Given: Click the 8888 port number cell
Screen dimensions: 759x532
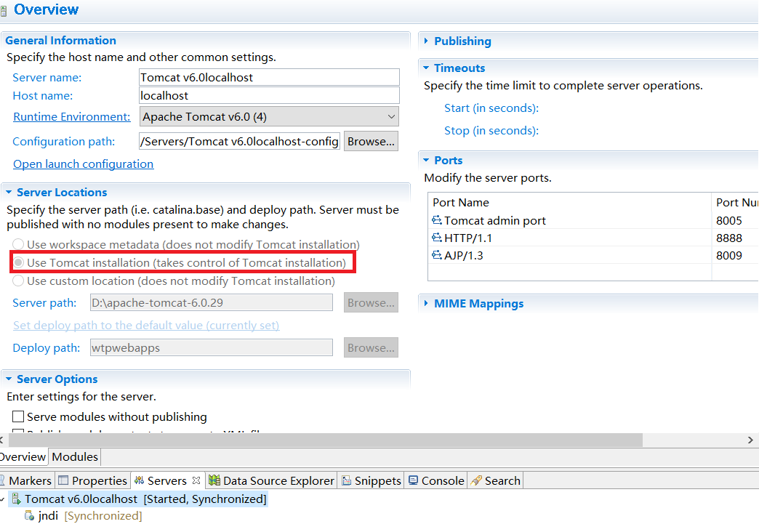Looking at the screenshot, I should [x=729, y=238].
